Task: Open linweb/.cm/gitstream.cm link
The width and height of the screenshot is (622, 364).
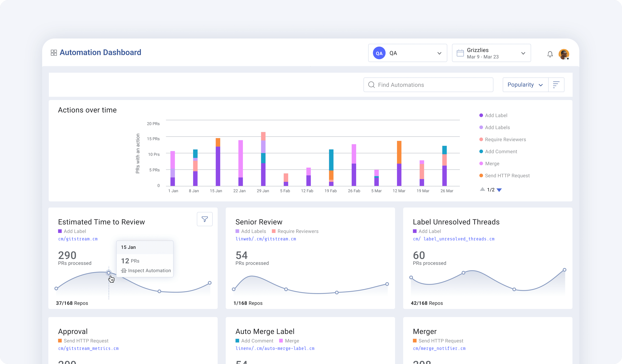Action: pos(266,239)
